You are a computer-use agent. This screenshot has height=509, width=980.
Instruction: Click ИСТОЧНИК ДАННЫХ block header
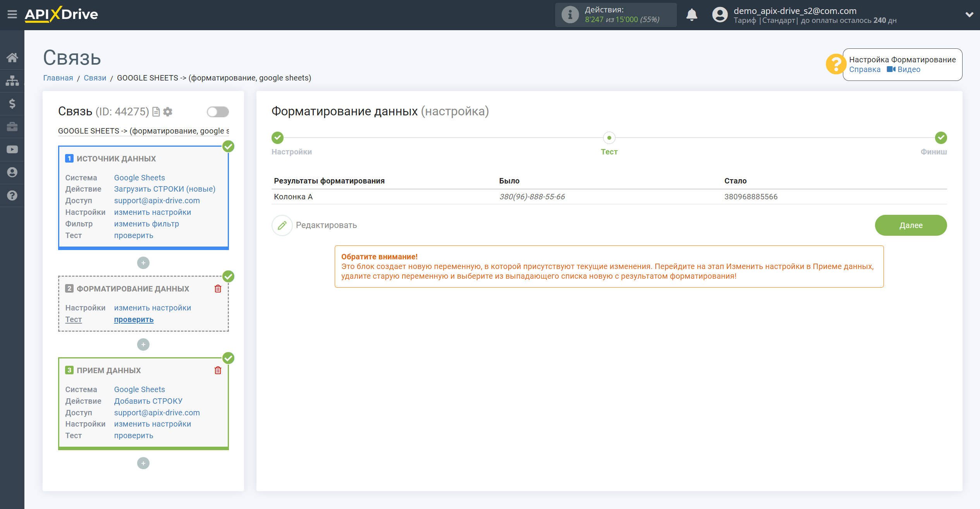[116, 159]
